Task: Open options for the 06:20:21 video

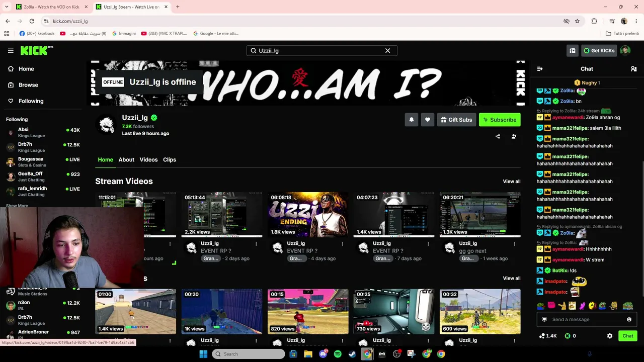Action: coord(514,244)
